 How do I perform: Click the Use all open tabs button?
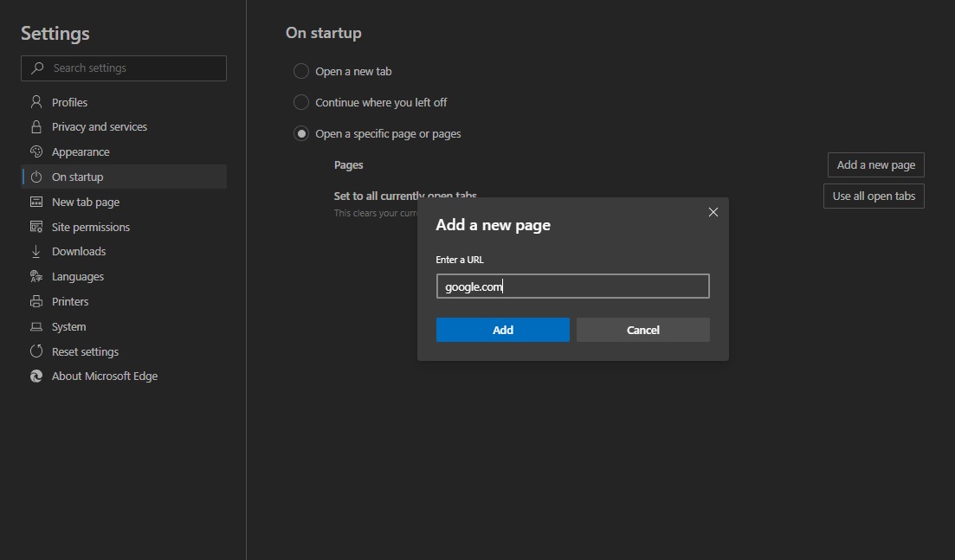point(874,196)
